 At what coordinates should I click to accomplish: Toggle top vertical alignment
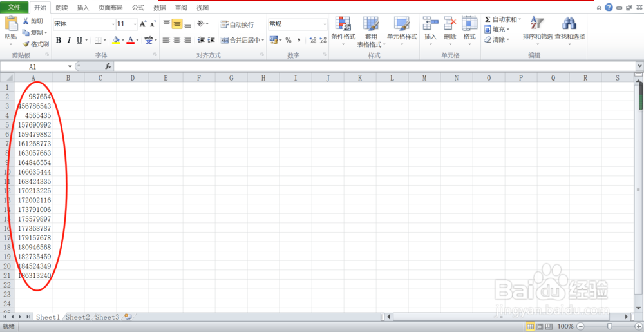tap(166, 24)
